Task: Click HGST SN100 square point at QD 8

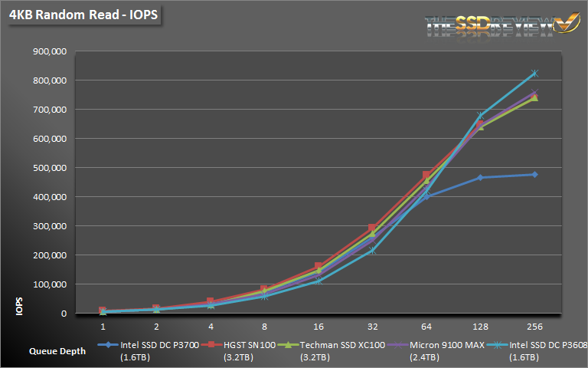Action: click(x=264, y=289)
